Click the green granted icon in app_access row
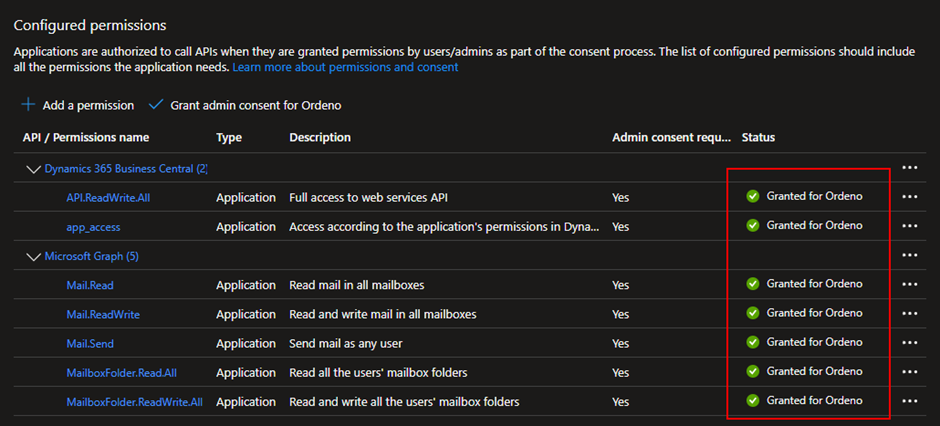The width and height of the screenshot is (940, 426). (x=752, y=225)
